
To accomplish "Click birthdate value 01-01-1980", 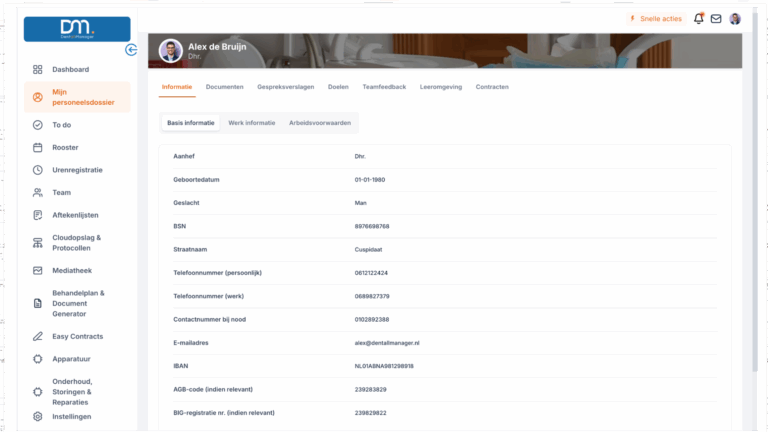I will [x=370, y=180].
